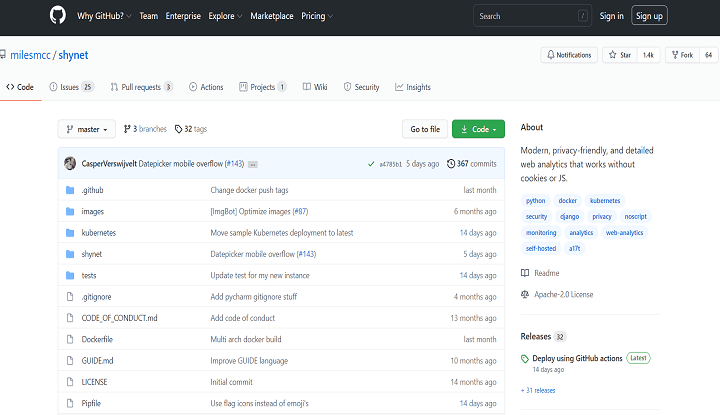Click the Notifications button
Image resolution: width=720 pixels, height=415 pixels.
tap(569, 55)
